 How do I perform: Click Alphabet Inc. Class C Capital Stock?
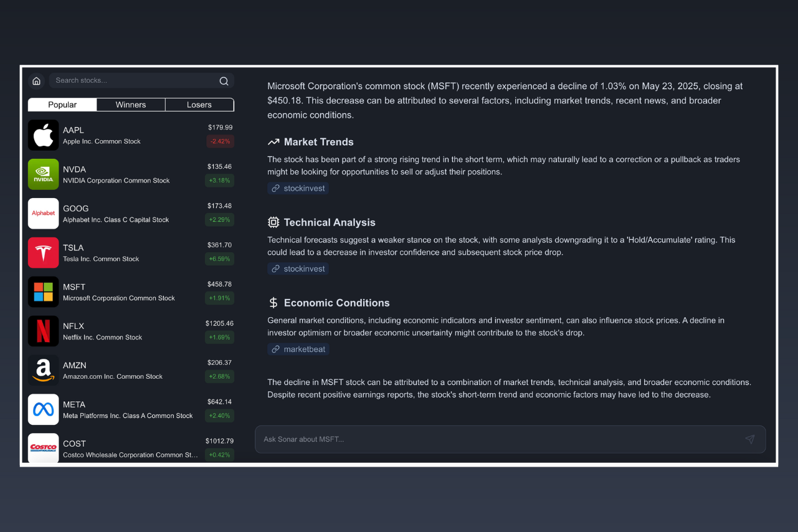click(x=116, y=220)
